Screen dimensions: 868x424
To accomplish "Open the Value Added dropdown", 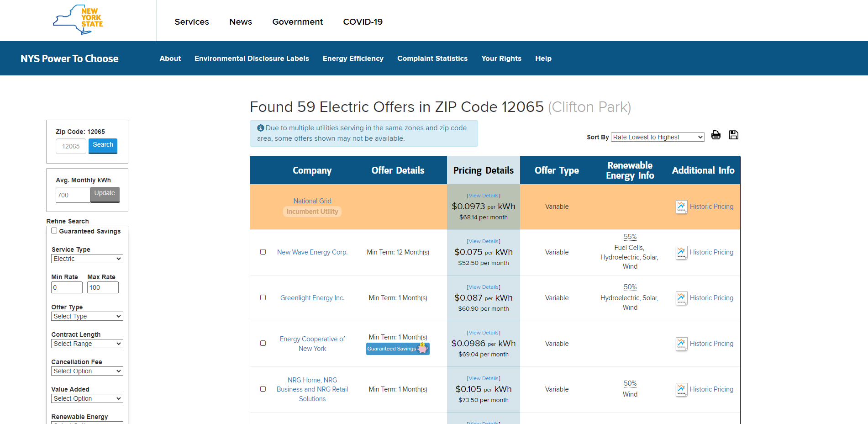I will pyautogui.click(x=87, y=398).
